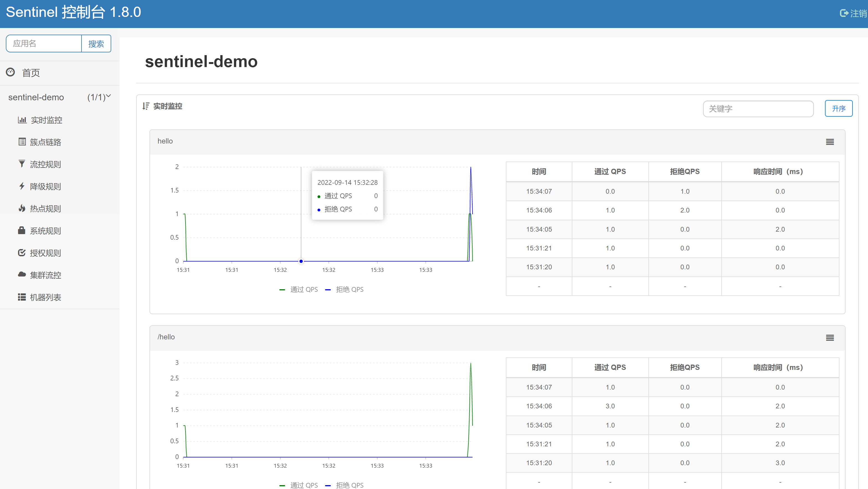Toggle 通过 QPS legend in /hello chart
Screen dimensions: 868x489
click(299, 485)
